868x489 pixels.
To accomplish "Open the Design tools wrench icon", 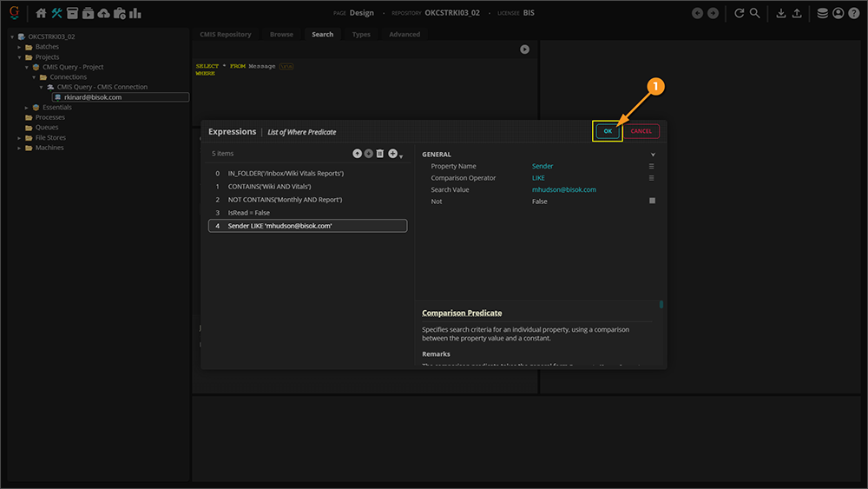I will (x=56, y=13).
